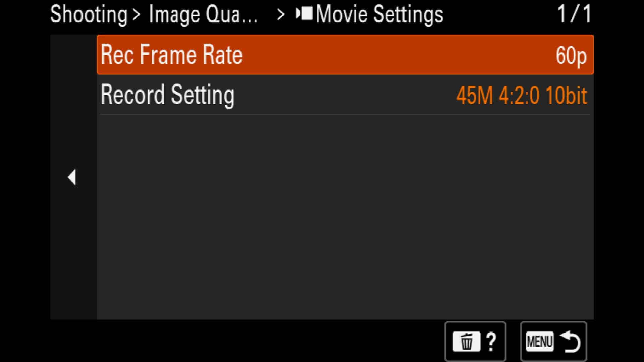Image resolution: width=644 pixels, height=362 pixels.
Task: Go to Shooting breadcrumb level
Action: 89,15
